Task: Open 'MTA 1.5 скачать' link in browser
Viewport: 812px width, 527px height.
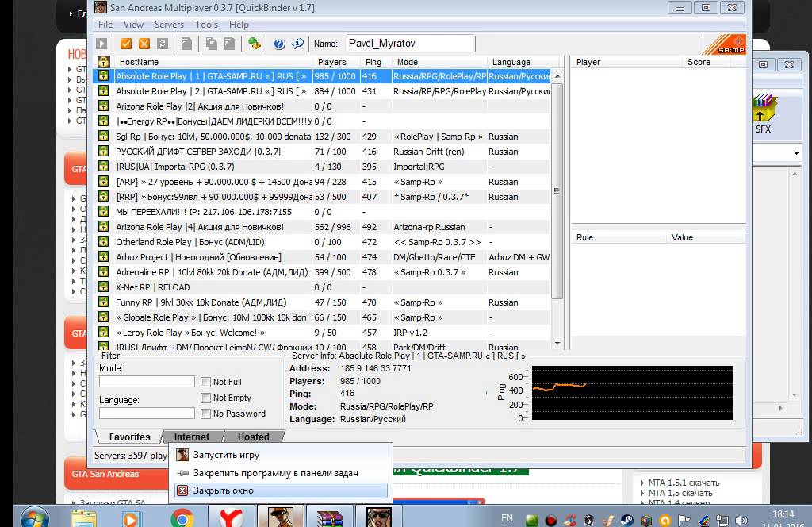Action: click(x=680, y=493)
